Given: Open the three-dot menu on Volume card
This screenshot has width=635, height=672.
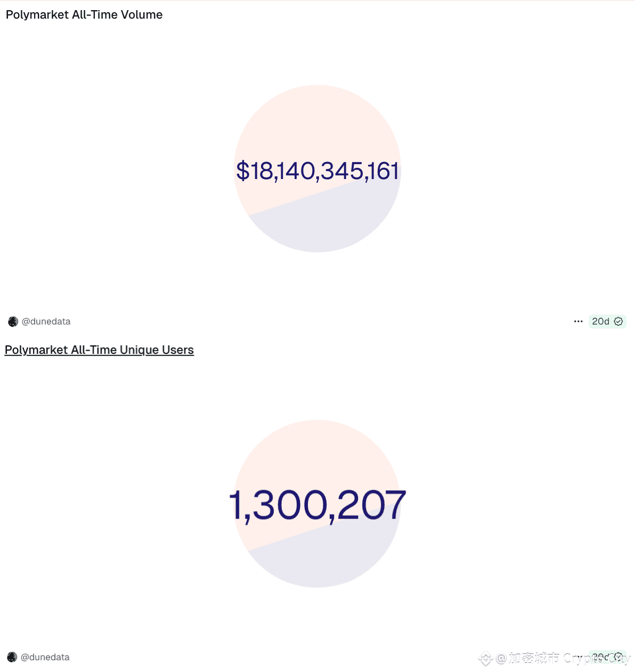Looking at the screenshot, I should [x=578, y=321].
